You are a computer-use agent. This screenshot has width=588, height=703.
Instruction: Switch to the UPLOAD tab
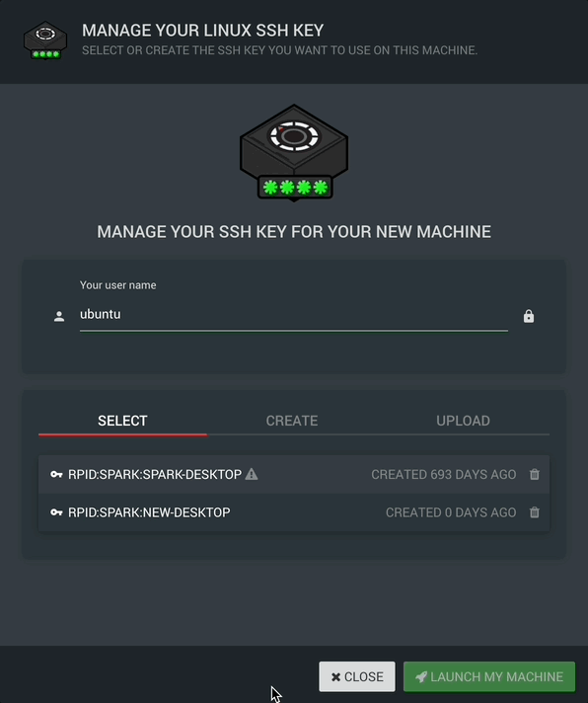click(463, 421)
